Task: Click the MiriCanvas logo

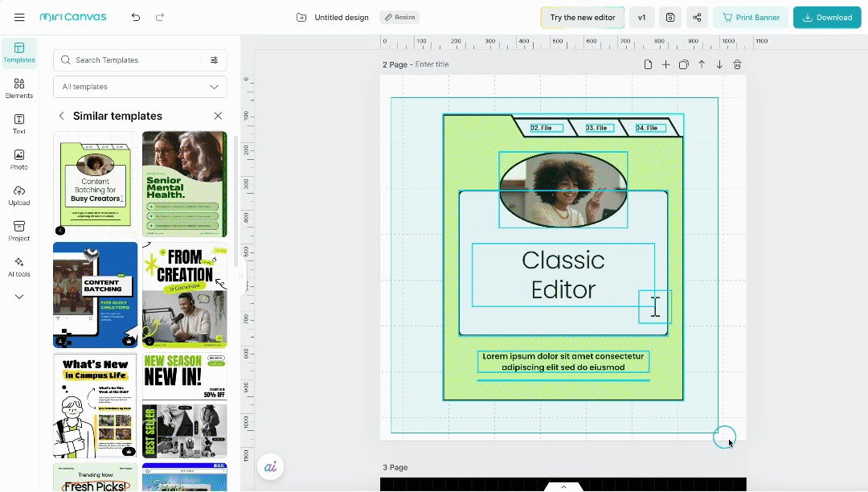Action: (x=73, y=17)
